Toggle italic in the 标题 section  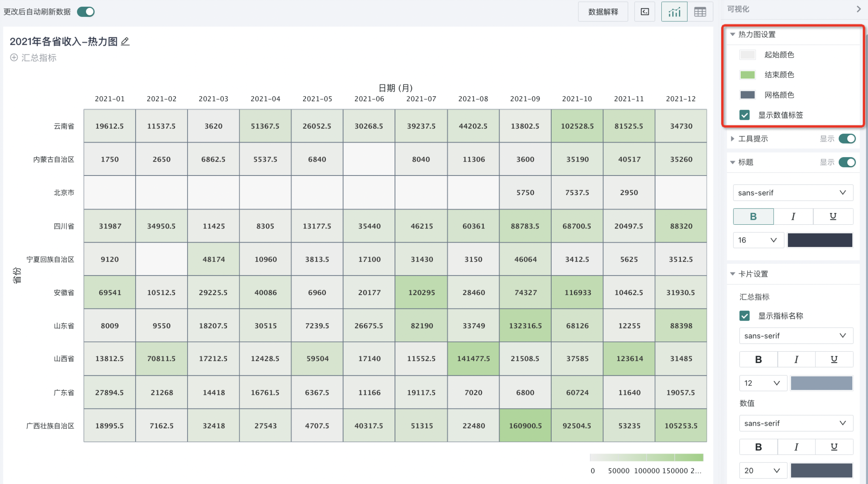tap(793, 216)
